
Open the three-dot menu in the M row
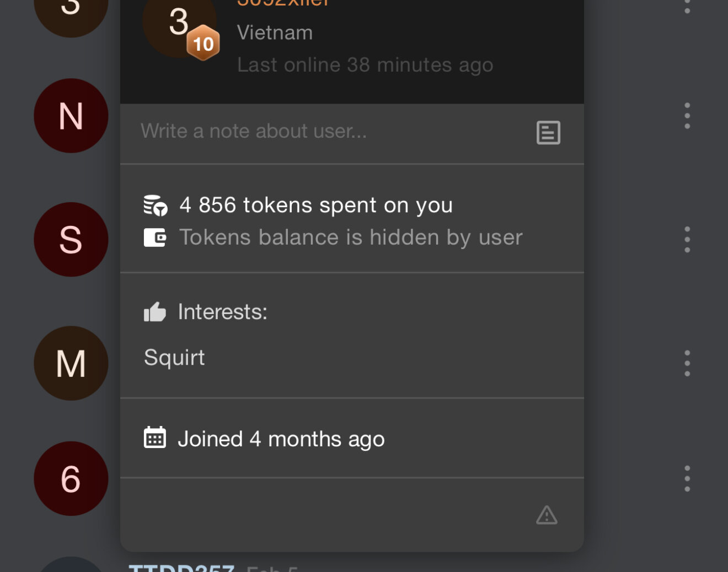pos(687,363)
